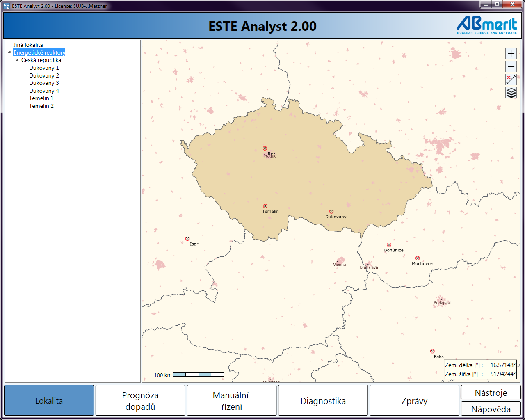Viewport: 525px width, 420px height.
Task: Open the map layers selector
Action: click(x=511, y=93)
